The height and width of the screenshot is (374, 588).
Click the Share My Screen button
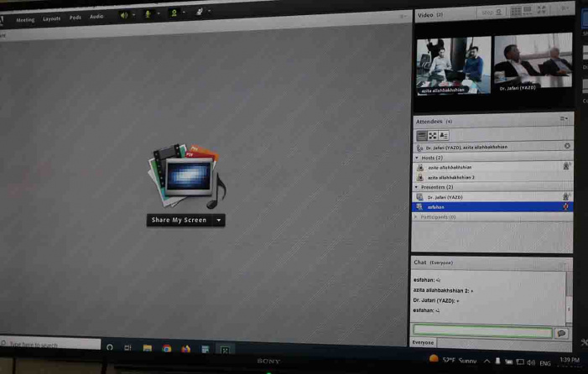[179, 220]
